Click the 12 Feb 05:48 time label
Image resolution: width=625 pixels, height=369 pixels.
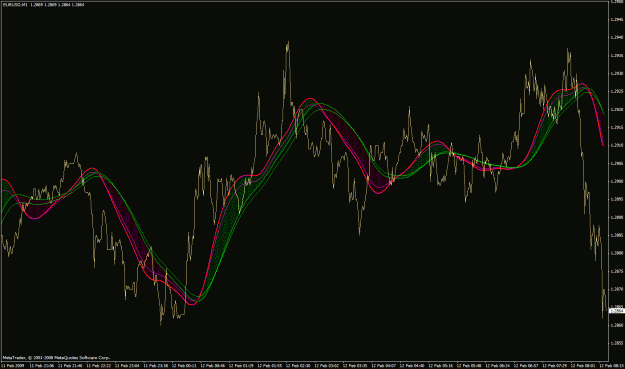point(468,365)
